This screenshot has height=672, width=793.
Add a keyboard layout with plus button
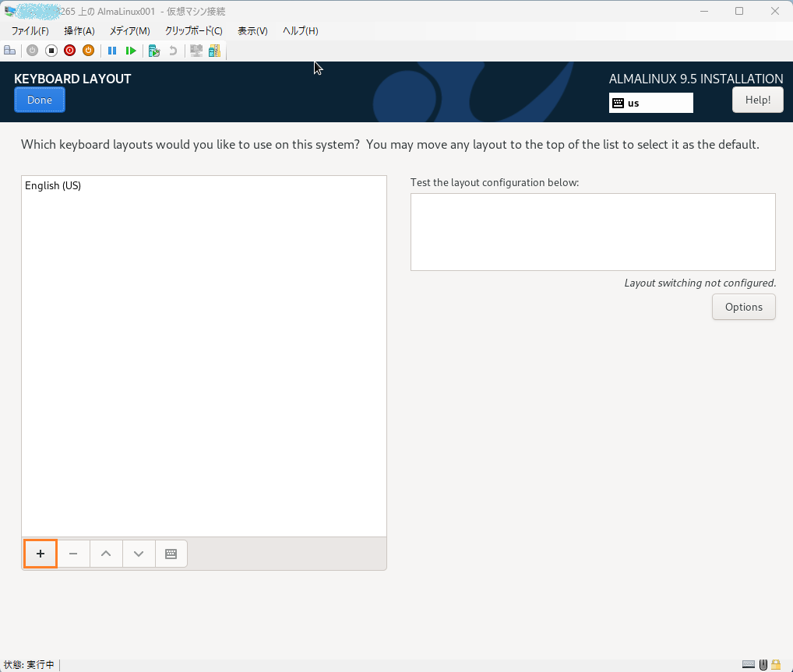41,554
